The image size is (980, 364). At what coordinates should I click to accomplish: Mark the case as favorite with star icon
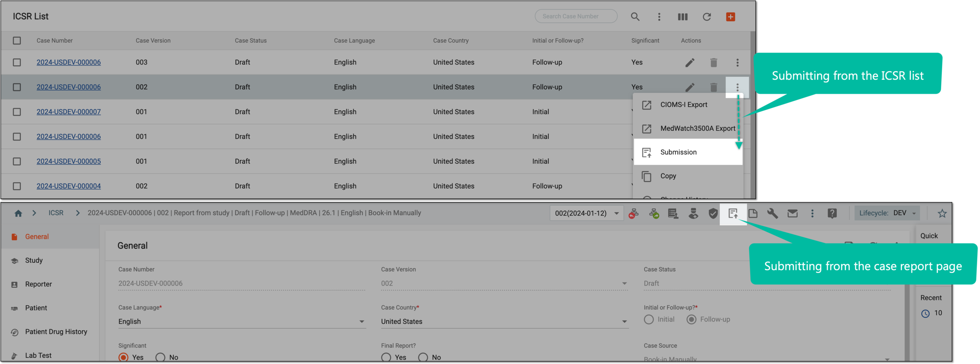tap(942, 214)
